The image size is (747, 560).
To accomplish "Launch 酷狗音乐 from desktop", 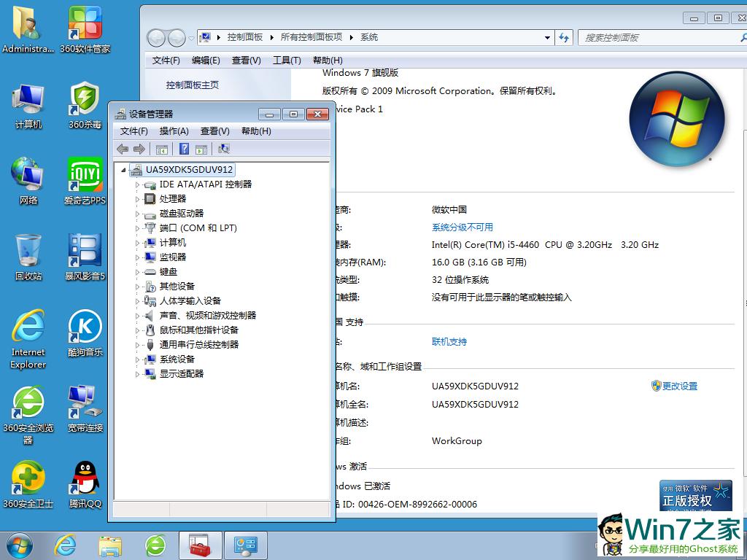I will point(84,330).
